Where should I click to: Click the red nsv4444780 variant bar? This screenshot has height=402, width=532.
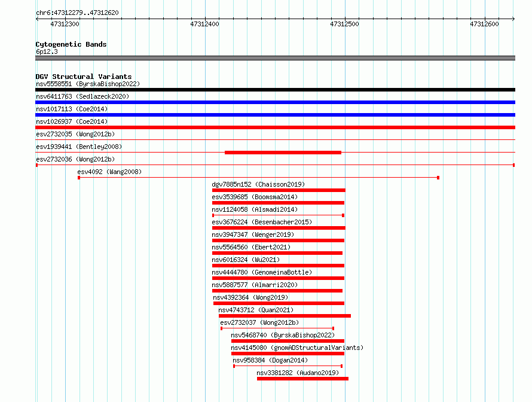(278, 278)
